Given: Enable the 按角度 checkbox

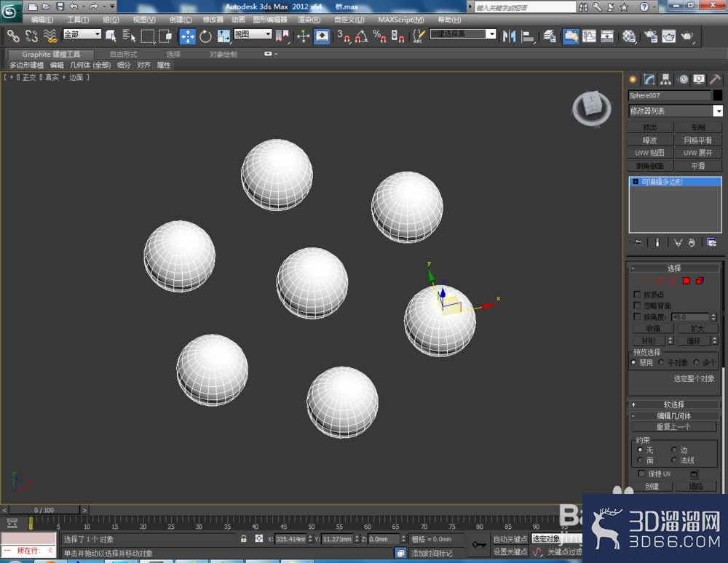Looking at the screenshot, I should click(637, 316).
